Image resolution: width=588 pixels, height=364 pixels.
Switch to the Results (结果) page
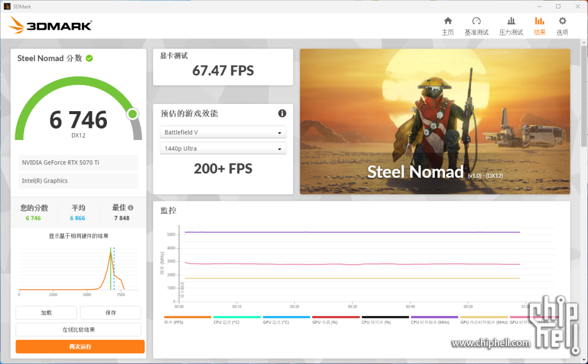pos(539,26)
